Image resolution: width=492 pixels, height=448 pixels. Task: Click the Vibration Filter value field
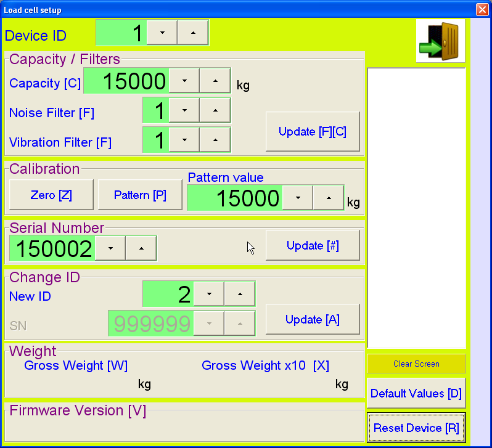156,140
